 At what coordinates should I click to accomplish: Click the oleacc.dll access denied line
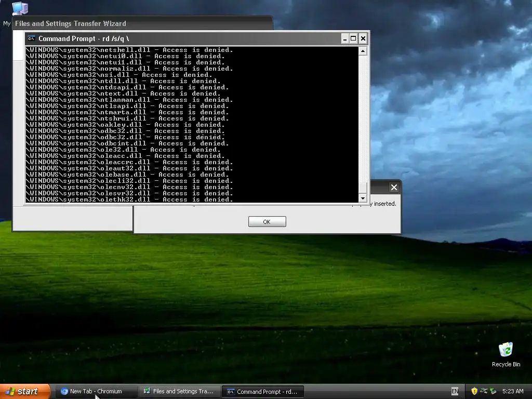pos(125,156)
